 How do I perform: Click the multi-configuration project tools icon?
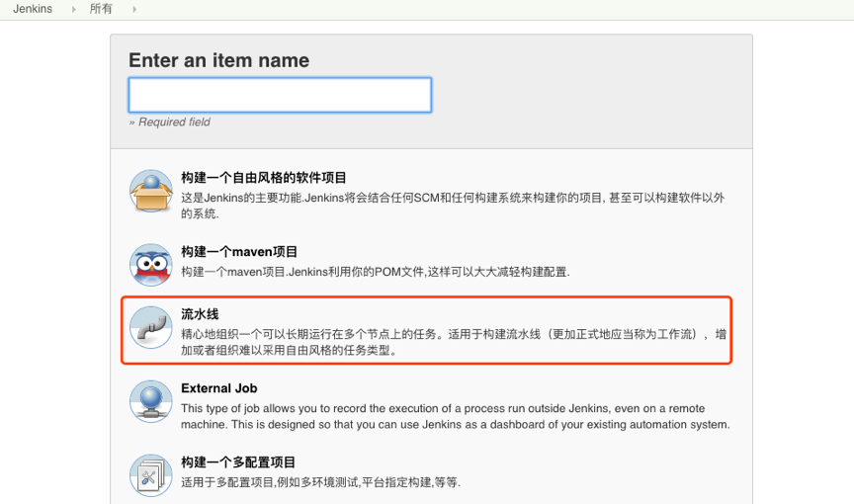click(151, 473)
